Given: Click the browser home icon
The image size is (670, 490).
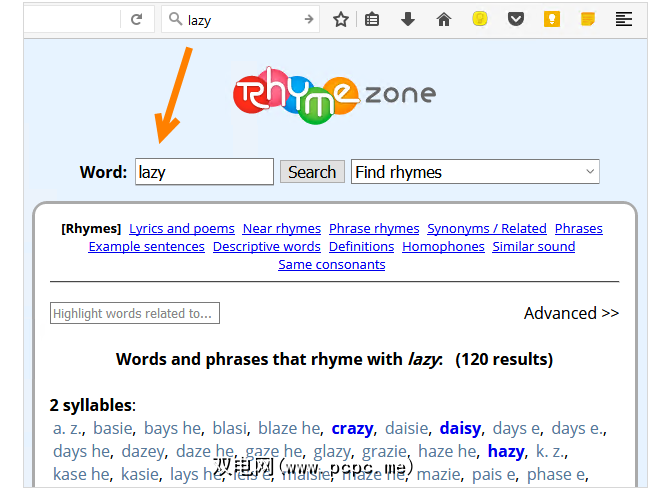Looking at the screenshot, I should (444, 19).
